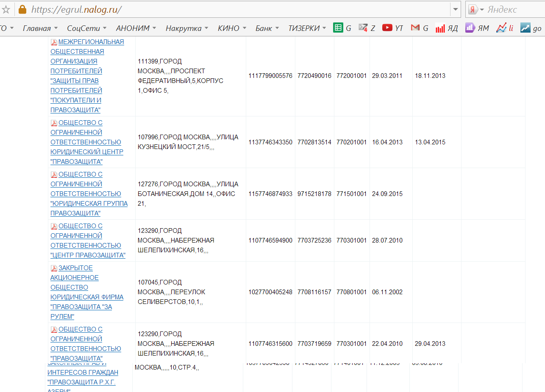545x392 pixels.
Task: Click inside the Яндекс search field
Action: click(513, 9)
